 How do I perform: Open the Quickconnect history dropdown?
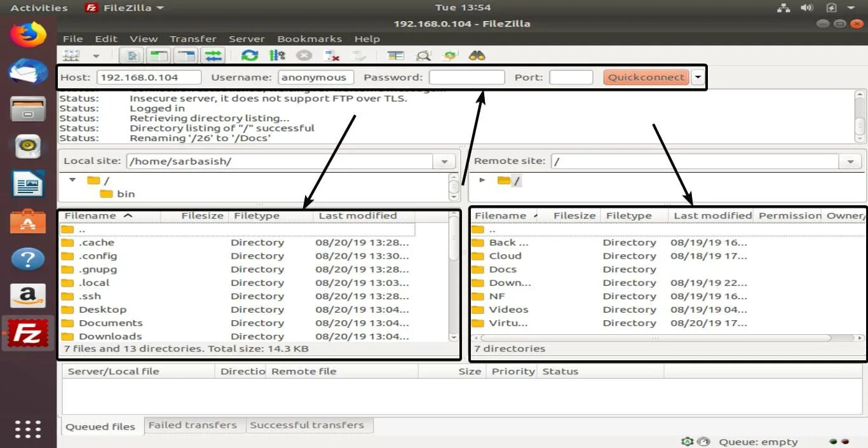pos(698,78)
